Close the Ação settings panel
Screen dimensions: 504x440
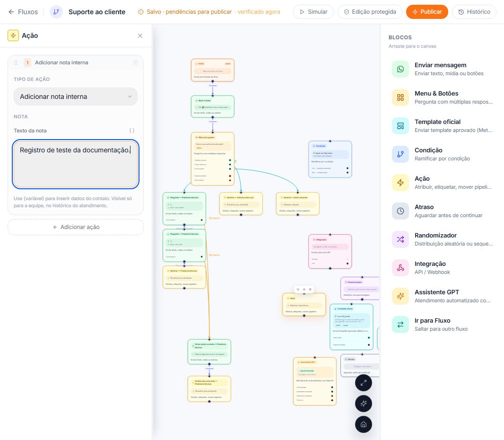click(140, 35)
